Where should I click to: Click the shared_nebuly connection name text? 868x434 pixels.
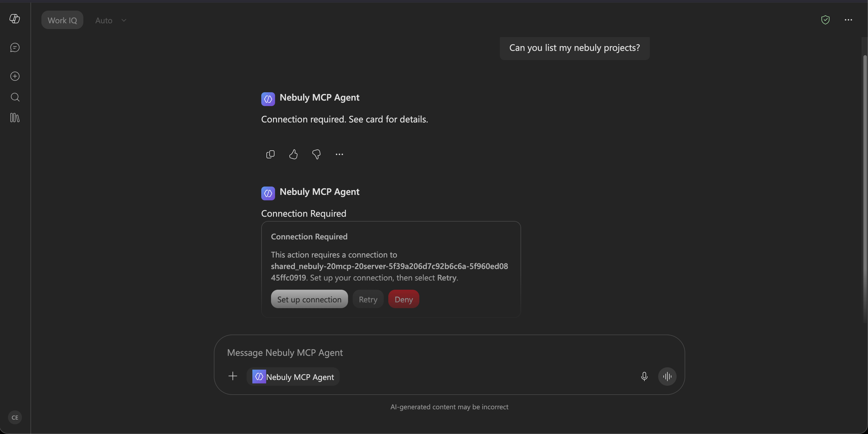(x=389, y=272)
